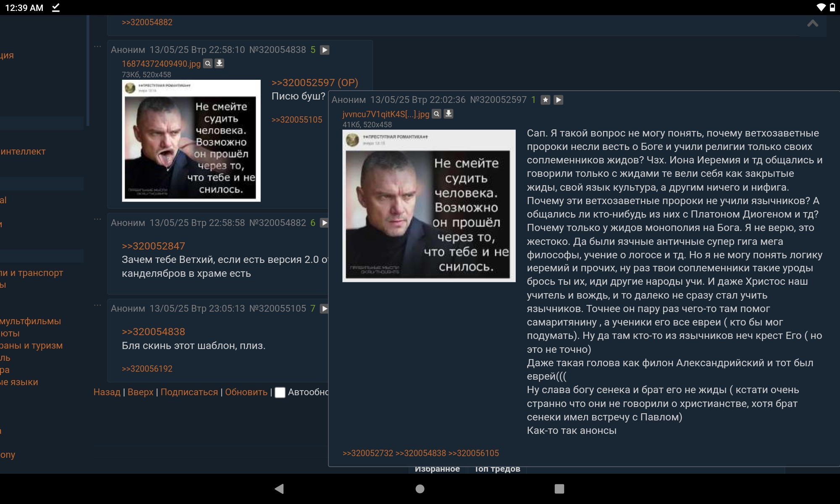Open options dots beside post №320054882
The width and height of the screenshot is (840, 504).
97,219
